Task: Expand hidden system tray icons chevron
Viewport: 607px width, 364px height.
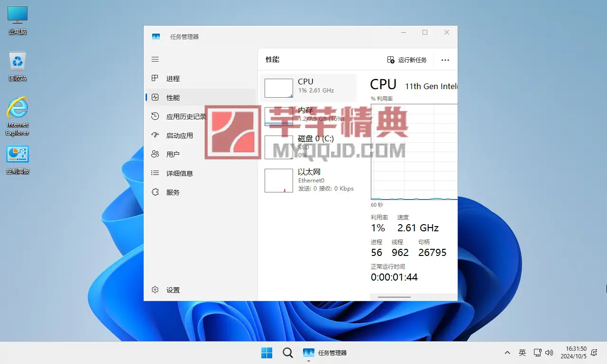Action: pos(507,353)
